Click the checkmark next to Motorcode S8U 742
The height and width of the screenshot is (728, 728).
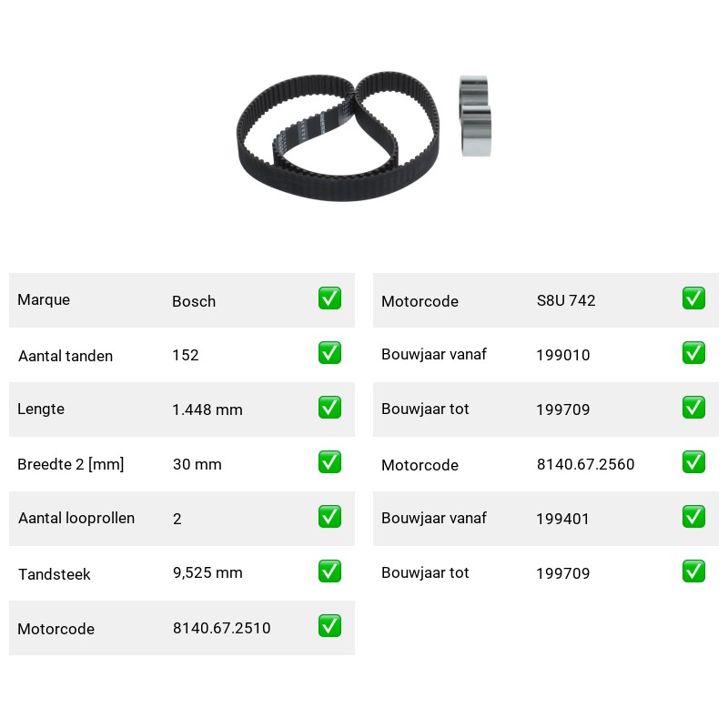click(x=693, y=298)
